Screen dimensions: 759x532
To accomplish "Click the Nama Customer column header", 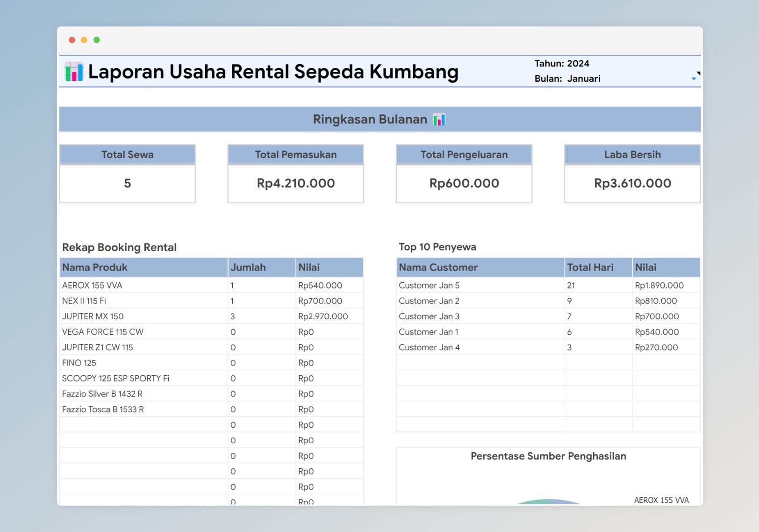I will [480, 267].
